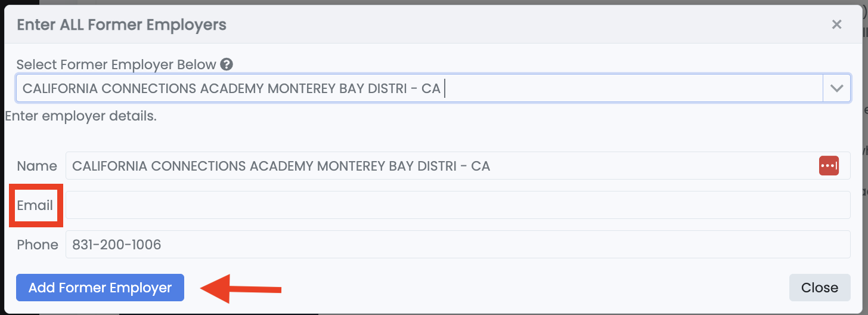The image size is (868, 315).
Task: Click the Select Former Employer Below label
Action: point(116,64)
